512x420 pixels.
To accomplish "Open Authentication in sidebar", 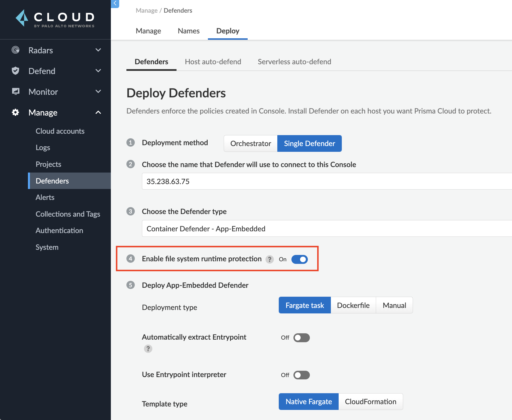I will coord(59,230).
